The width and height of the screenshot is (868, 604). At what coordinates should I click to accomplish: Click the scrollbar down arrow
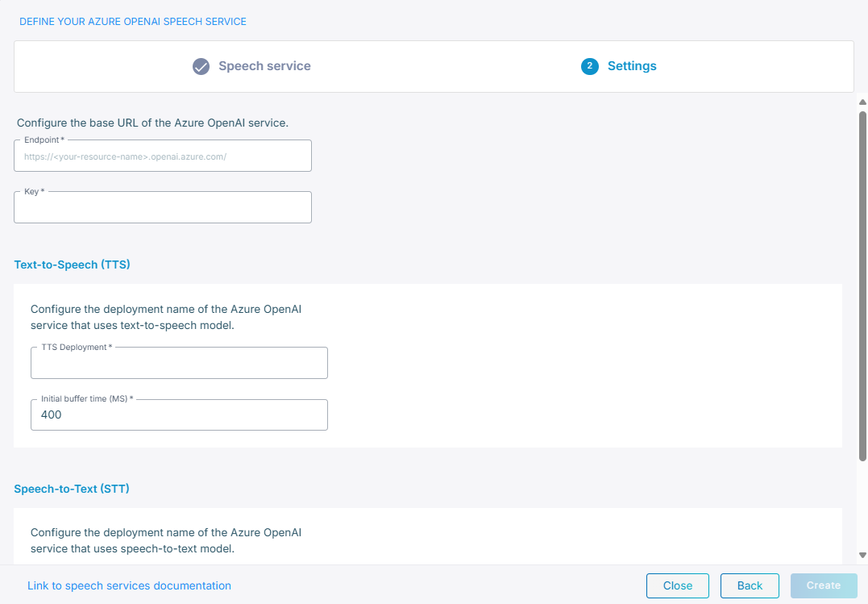tap(862, 555)
